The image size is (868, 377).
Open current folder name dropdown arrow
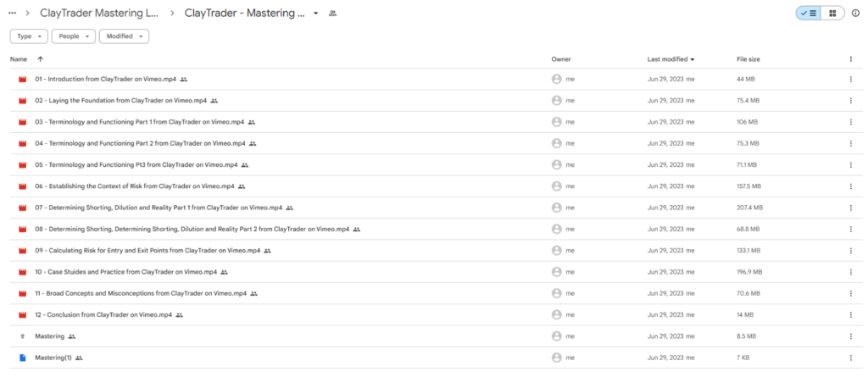[316, 14]
